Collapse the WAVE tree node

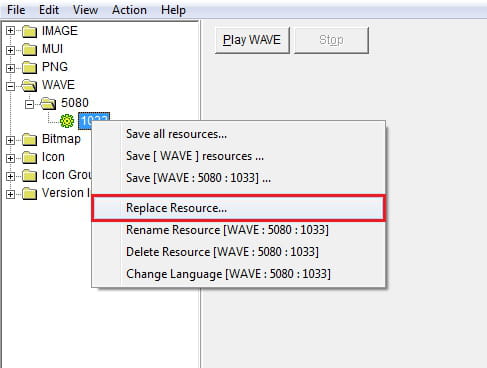point(10,86)
